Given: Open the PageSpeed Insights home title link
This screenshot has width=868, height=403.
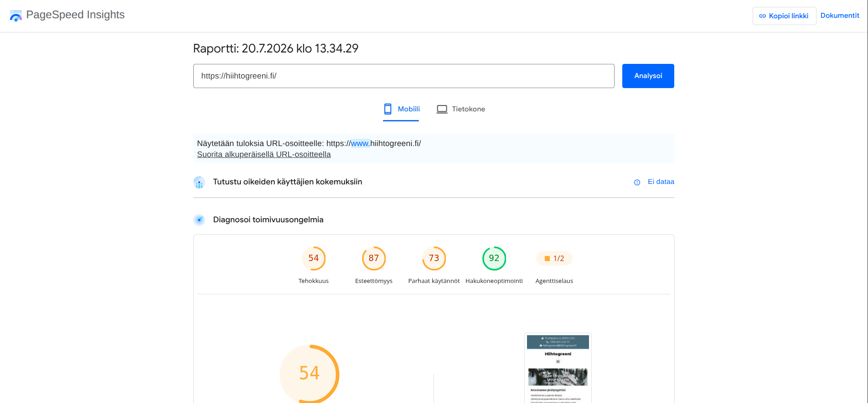Looking at the screenshot, I should click(x=75, y=15).
